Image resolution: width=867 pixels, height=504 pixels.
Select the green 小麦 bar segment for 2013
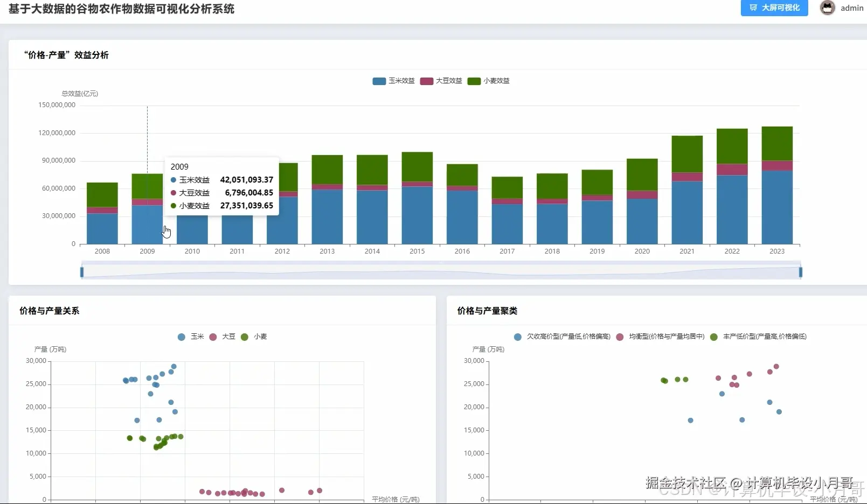coord(327,170)
